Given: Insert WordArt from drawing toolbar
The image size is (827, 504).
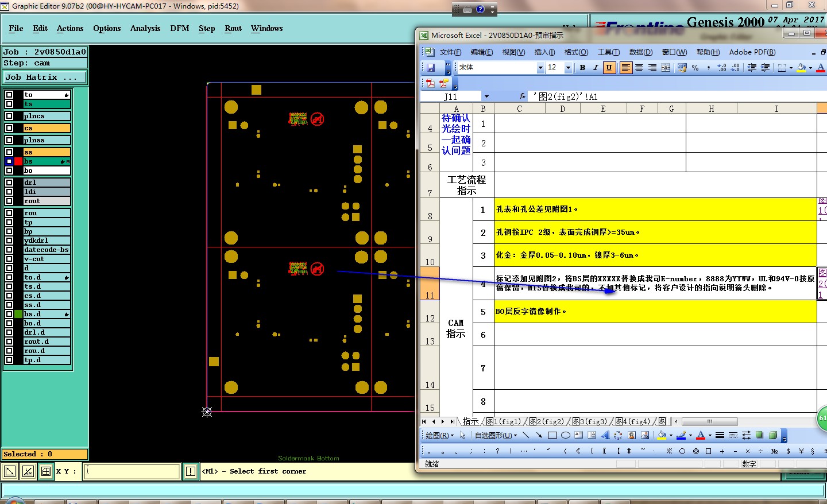Looking at the screenshot, I should click(605, 435).
